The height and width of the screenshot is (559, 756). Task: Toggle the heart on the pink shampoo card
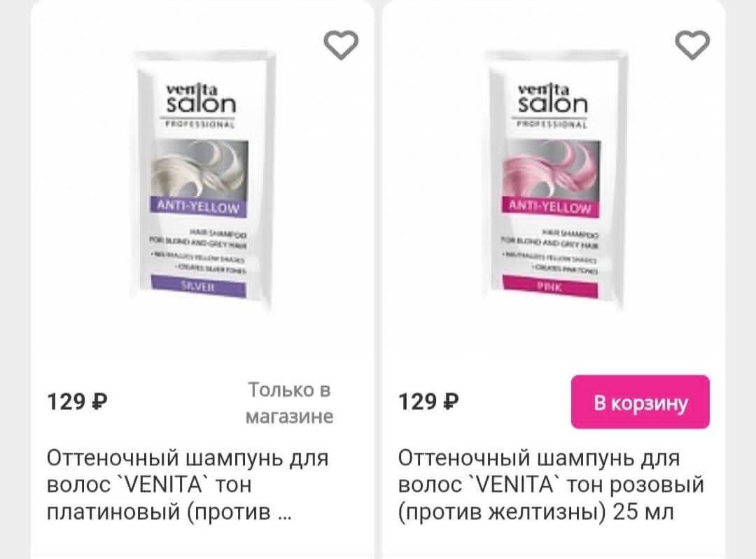coord(692,45)
